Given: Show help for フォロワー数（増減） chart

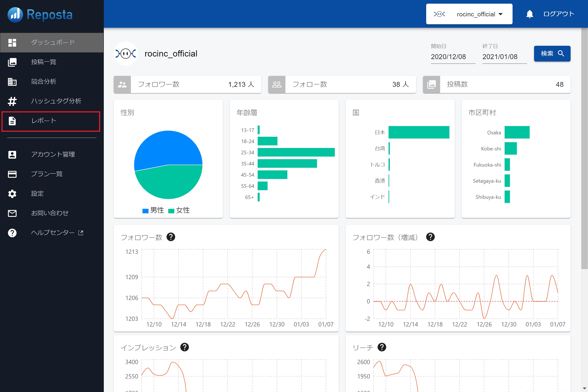Looking at the screenshot, I should point(430,237).
